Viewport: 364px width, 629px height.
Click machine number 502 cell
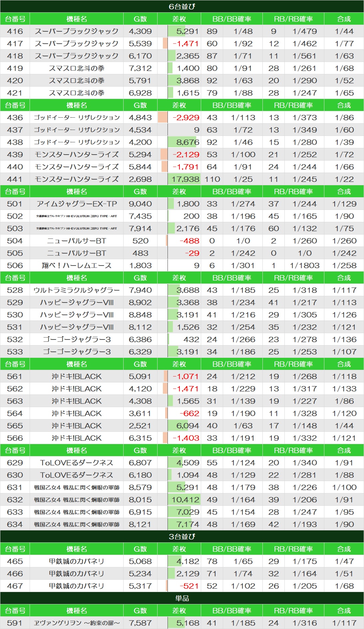click(15, 216)
